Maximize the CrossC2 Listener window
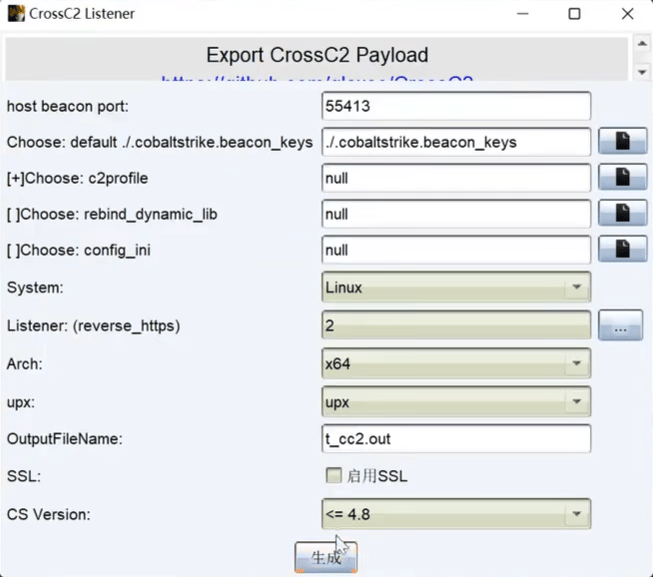Image resolution: width=653 pixels, height=577 pixels. [x=574, y=14]
